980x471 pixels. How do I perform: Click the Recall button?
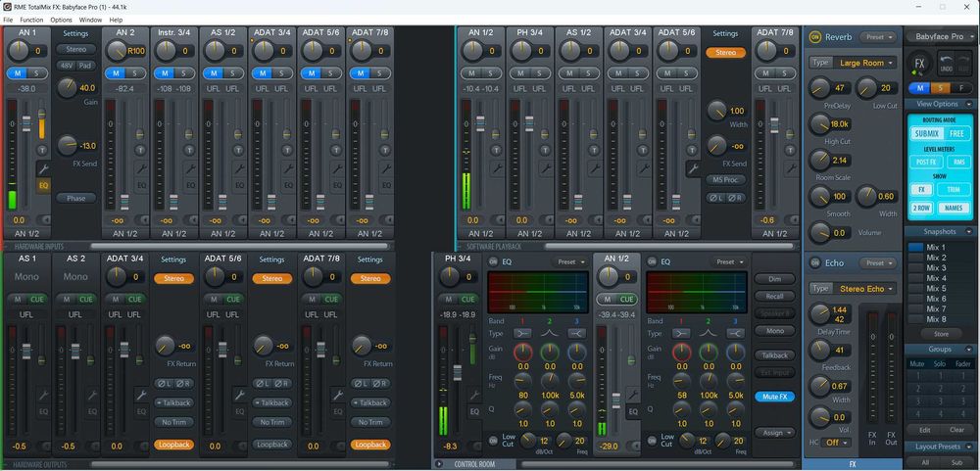click(775, 296)
